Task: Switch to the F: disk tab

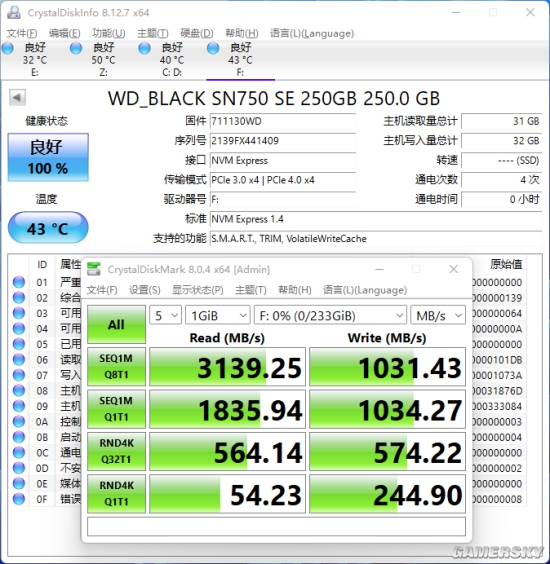Action: (240, 59)
